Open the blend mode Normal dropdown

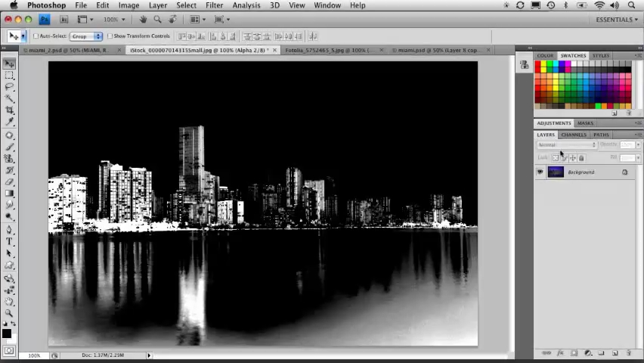pyautogui.click(x=567, y=144)
